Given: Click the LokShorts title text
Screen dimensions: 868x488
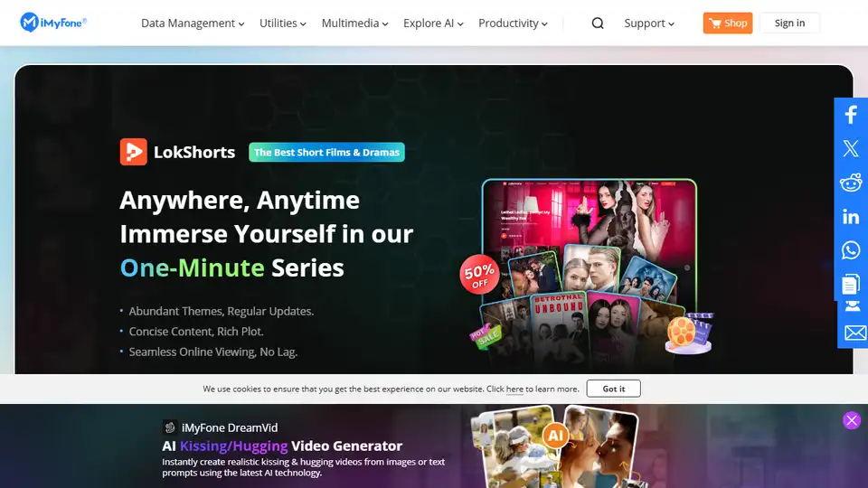Looking at the screenshot, I should (x=194, y=152).
